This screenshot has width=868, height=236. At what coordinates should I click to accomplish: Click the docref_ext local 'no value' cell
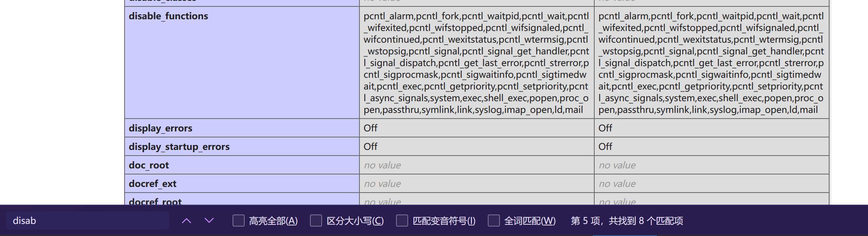[x=477, y=184]
